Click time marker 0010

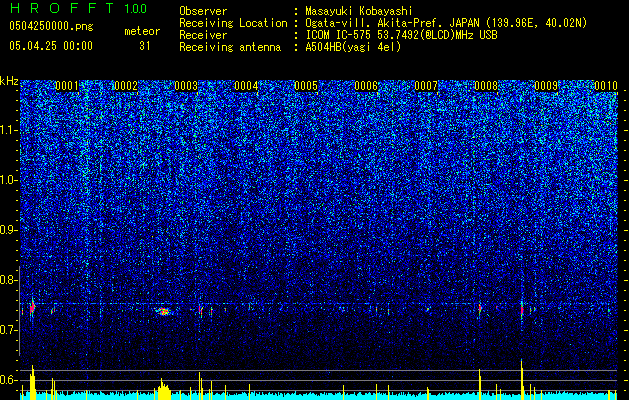point(606,86)
